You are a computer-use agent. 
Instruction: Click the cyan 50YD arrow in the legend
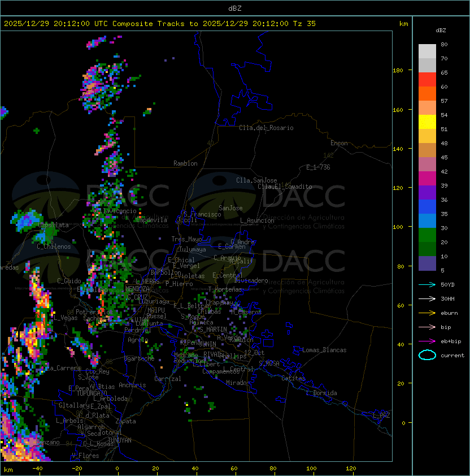coord(427,284)
